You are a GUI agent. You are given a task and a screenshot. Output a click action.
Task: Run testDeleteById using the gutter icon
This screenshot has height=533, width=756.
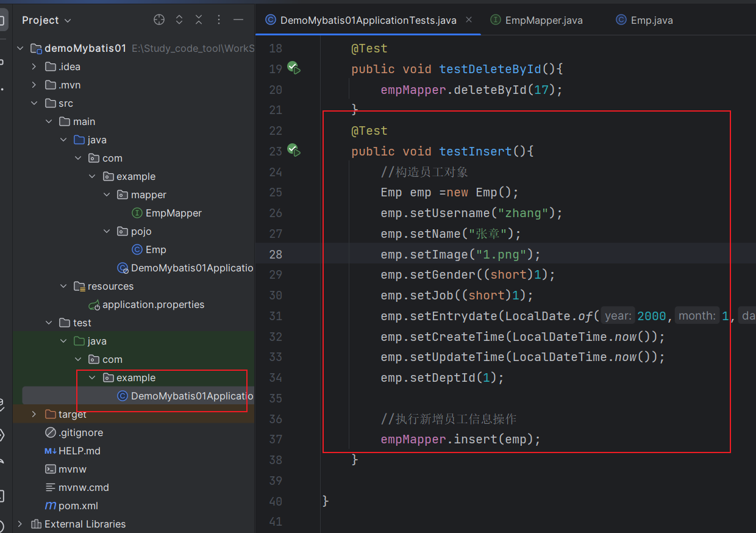pos(294,68)
